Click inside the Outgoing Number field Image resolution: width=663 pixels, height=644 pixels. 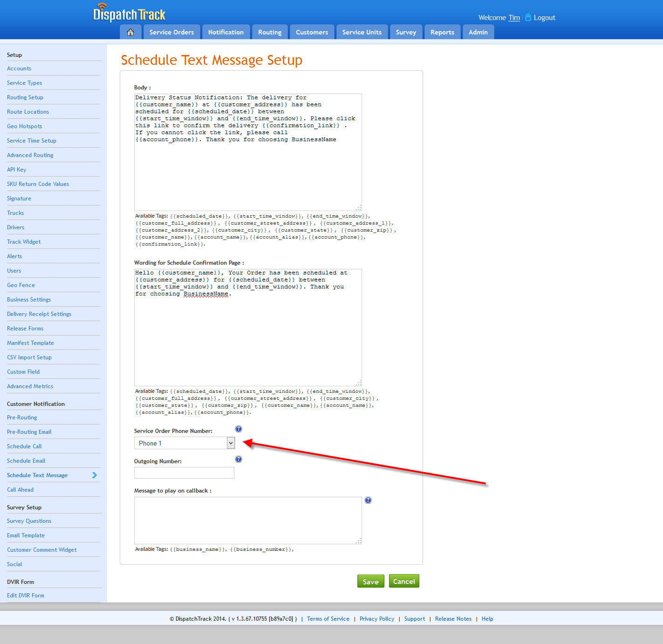[184, 473]
